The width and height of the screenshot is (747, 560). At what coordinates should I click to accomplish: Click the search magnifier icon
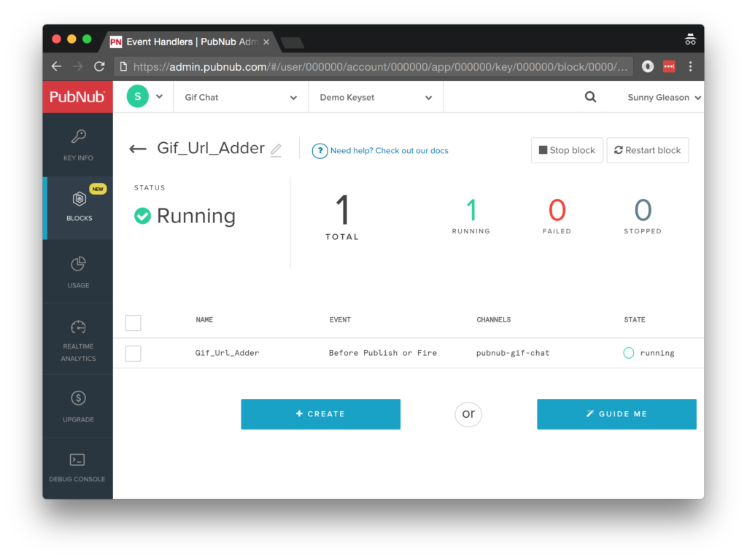(x=590, y=97)
